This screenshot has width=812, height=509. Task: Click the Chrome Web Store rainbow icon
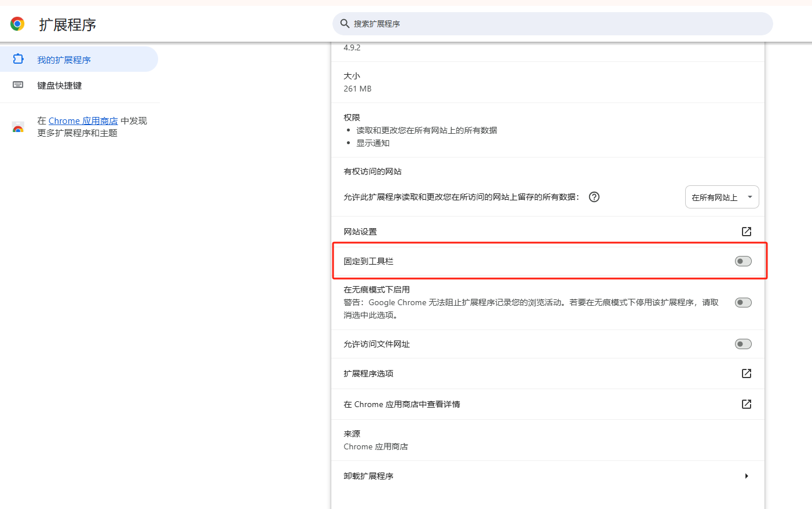18,127
